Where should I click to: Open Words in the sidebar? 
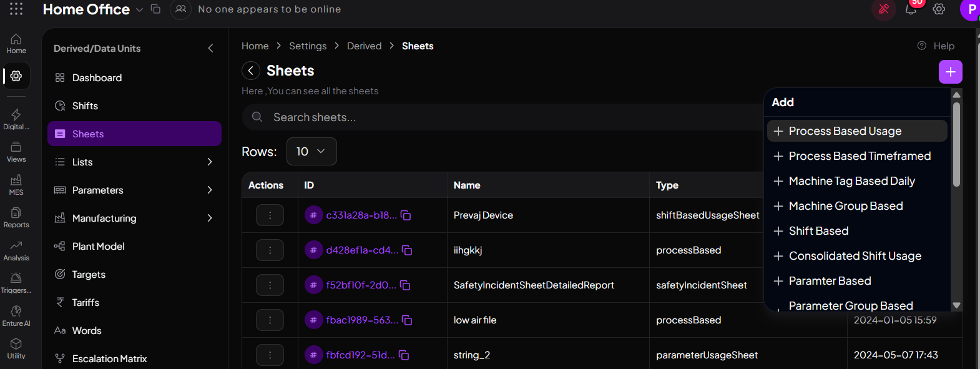coord(134,330)
